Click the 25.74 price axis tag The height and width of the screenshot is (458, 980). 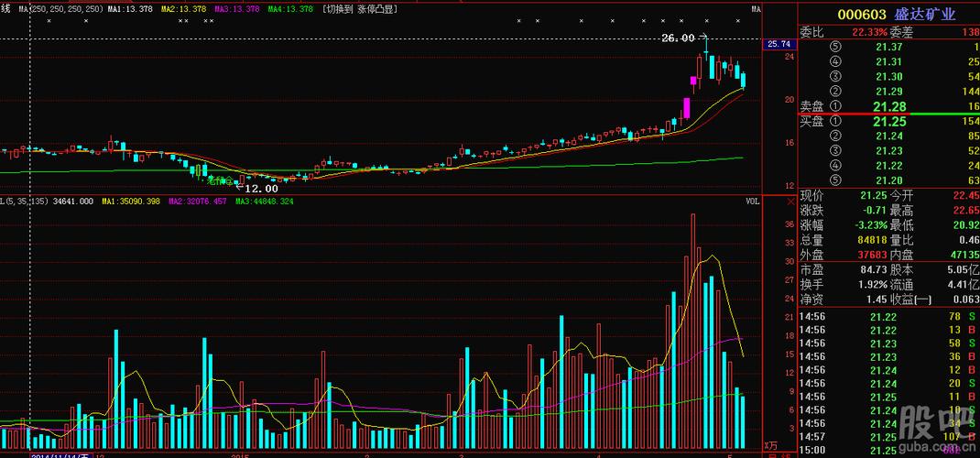click(x=779, y=44)
